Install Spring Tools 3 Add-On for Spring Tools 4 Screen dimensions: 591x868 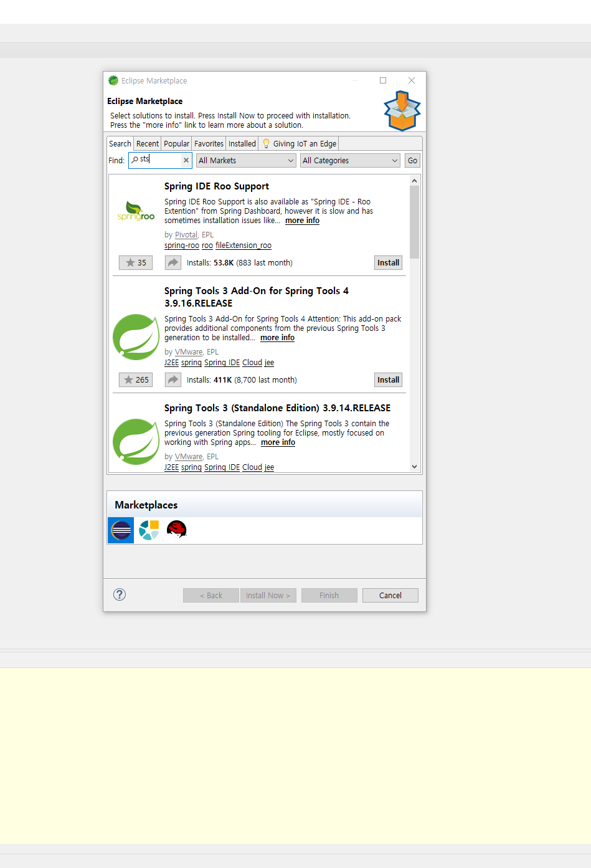(x=389, y=380)
